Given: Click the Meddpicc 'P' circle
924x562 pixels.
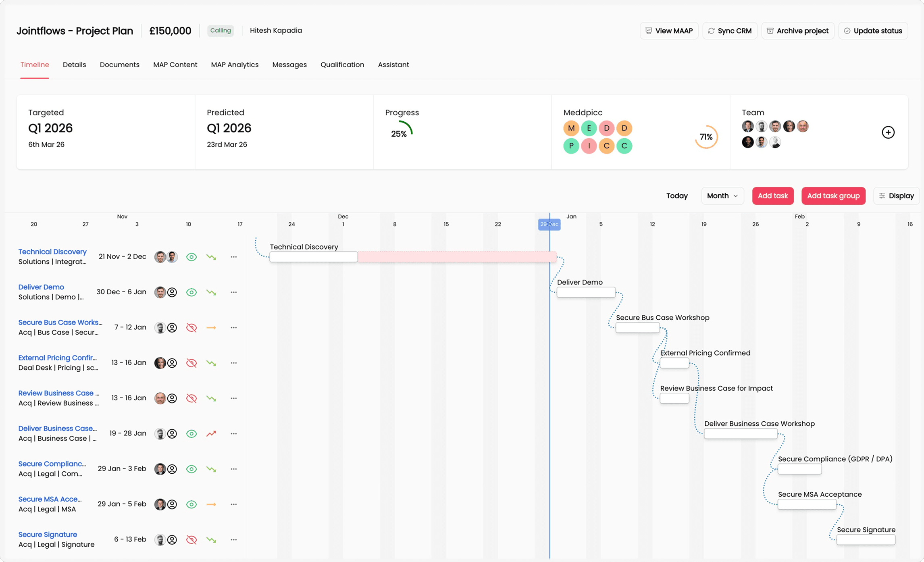Looking at the screenshot, I should pos(571,146).
